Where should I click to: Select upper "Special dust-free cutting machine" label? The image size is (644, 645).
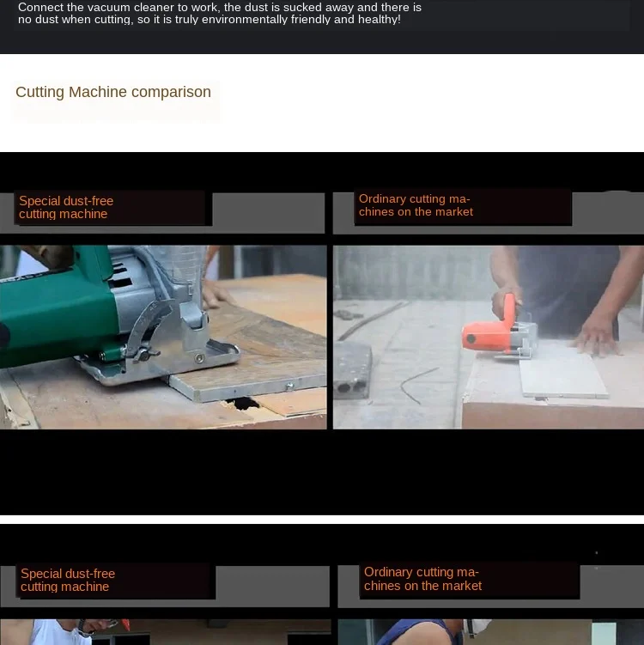(x=66, y=207)
